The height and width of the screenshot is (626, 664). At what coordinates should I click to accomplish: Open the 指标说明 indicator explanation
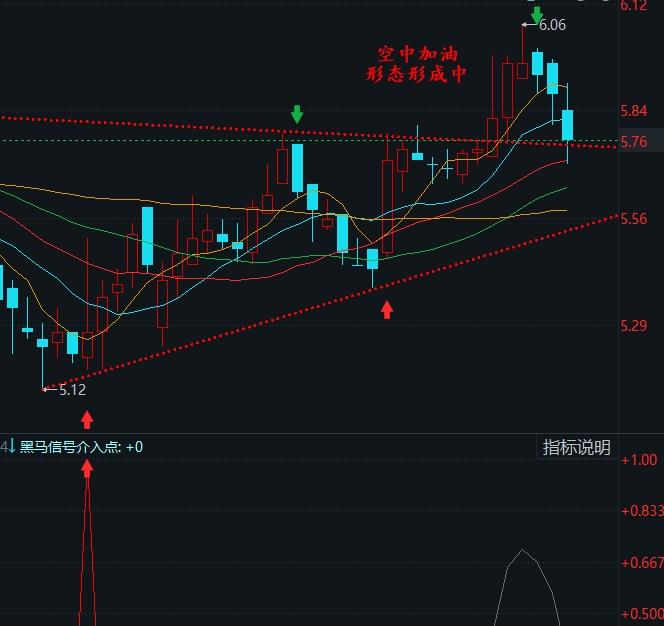[x=576, y=447]
